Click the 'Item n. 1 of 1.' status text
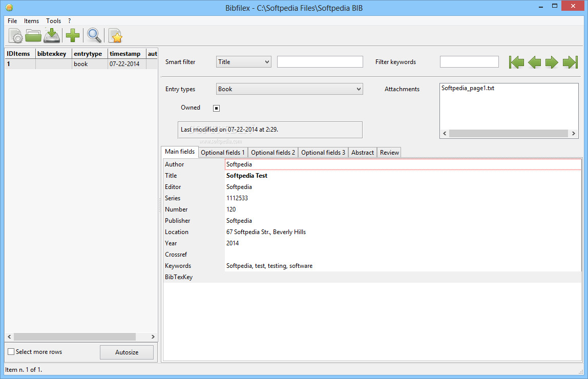 [24, 370]
